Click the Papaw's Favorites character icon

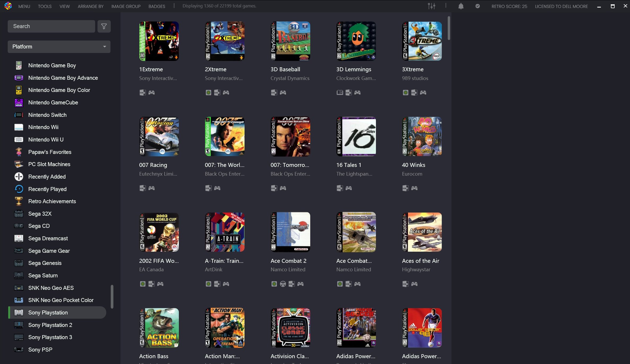[19, 152]
